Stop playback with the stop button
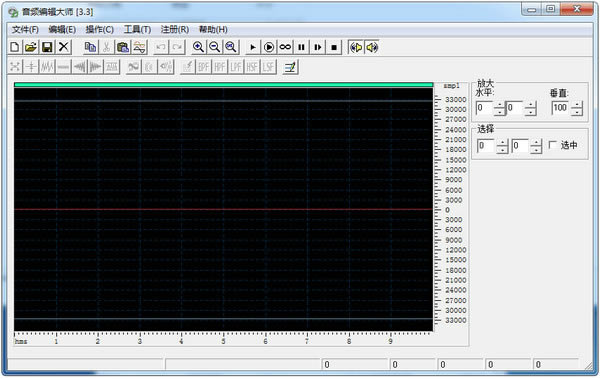 pyautogui.click(x=334, y=47)
